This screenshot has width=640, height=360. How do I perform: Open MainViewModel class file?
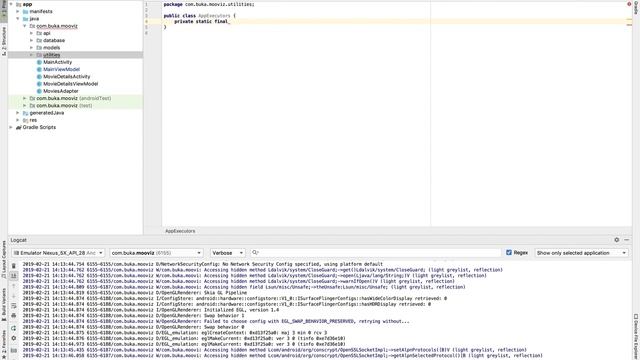point(61,69)
